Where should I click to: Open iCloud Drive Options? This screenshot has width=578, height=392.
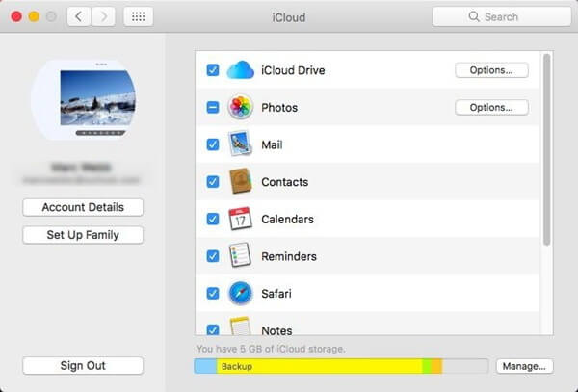pyautogui.click(x=491, y=70)
